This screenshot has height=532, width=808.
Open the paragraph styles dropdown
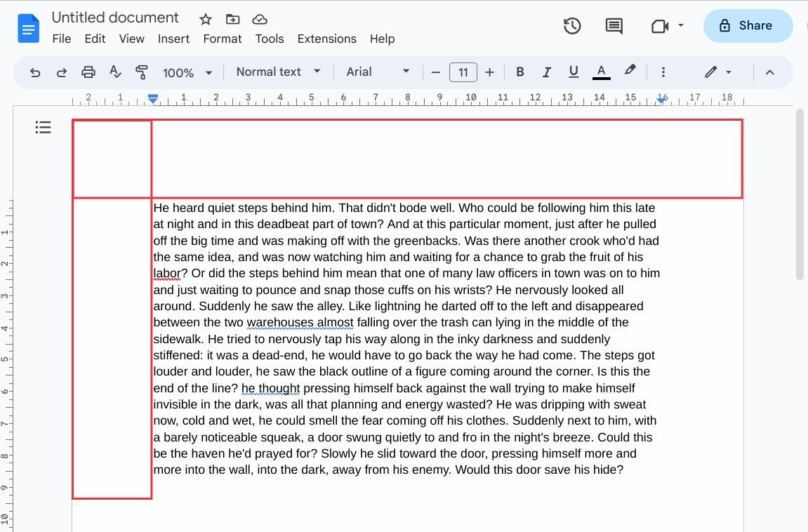278,72
